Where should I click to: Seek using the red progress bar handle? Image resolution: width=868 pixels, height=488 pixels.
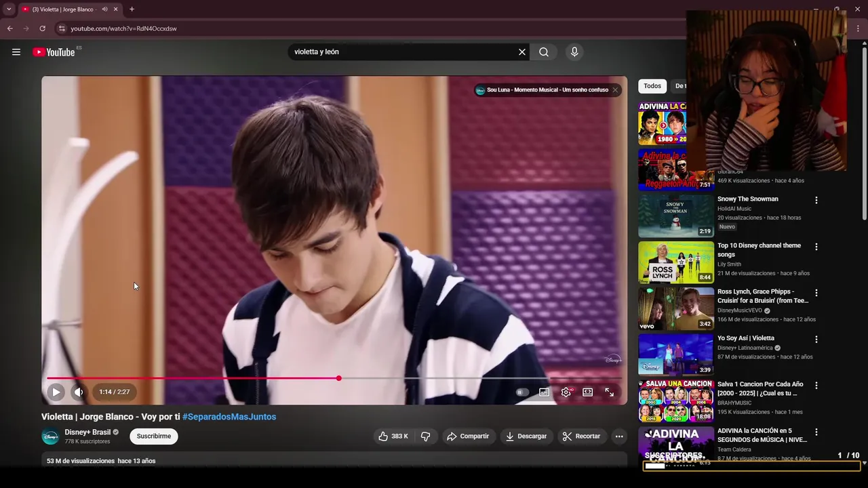click(338, 378)
